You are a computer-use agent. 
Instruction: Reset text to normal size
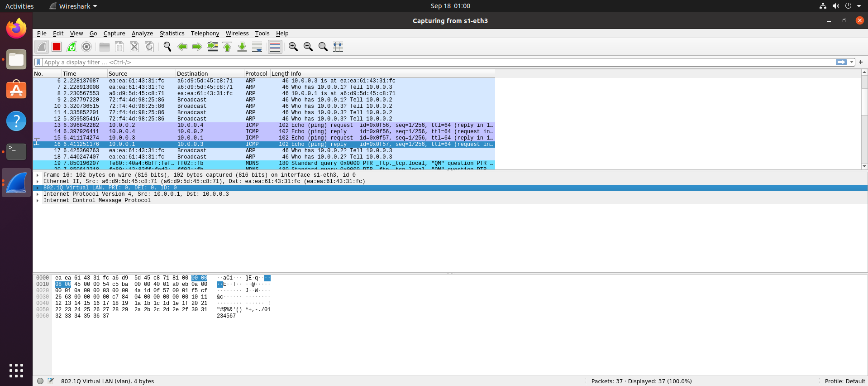(x=323, y=47)
